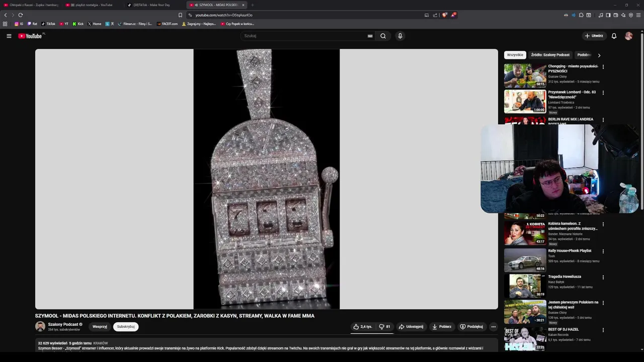
Task: Click the address bar URL
Action: pyautogui.click(x=224, y=15)
